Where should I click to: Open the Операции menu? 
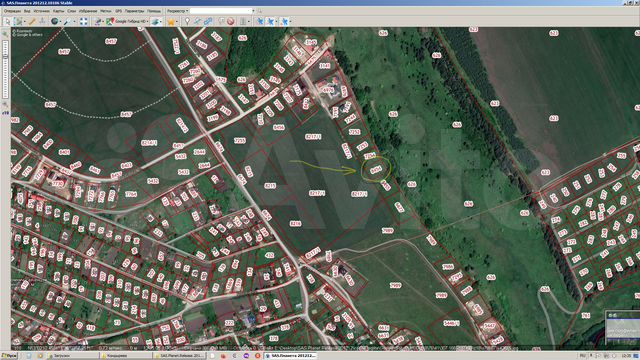pos(12,11)
